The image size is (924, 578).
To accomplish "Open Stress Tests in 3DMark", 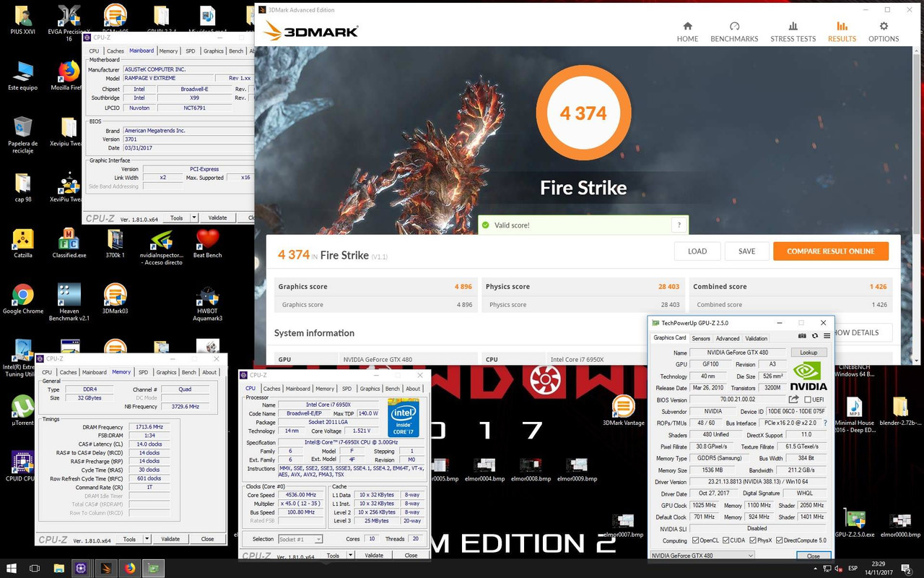I will (x=793, y=32).
